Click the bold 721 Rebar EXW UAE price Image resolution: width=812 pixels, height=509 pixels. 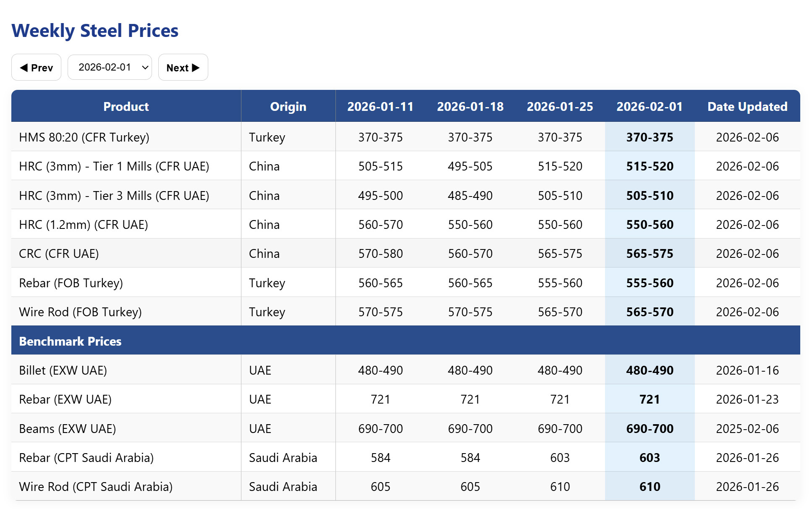click(x=649, y=399)
